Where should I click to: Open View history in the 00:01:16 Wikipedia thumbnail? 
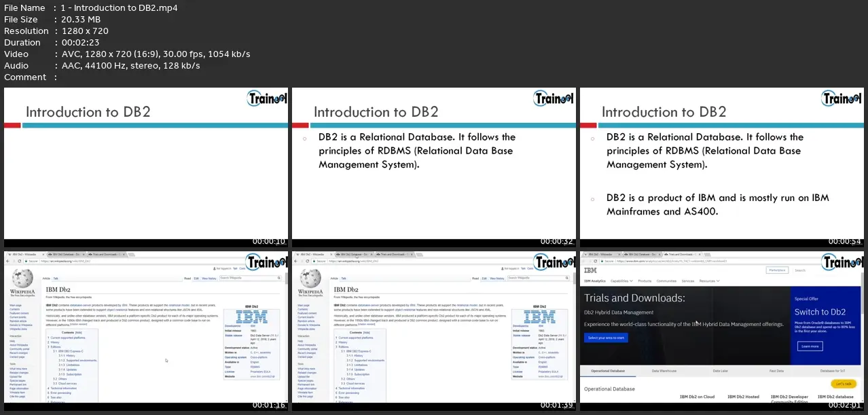209,278
